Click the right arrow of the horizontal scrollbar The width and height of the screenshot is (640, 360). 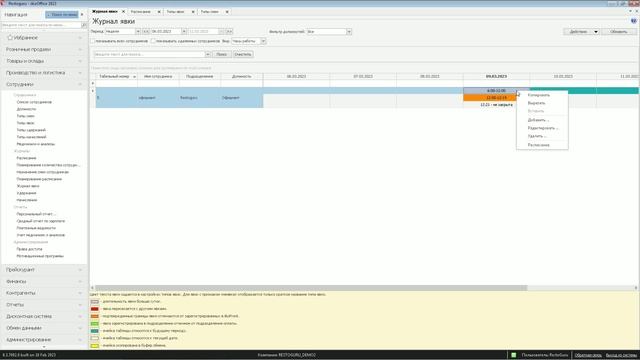tap(636, 288)
